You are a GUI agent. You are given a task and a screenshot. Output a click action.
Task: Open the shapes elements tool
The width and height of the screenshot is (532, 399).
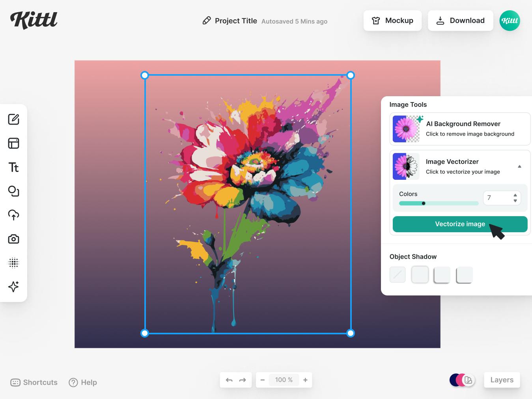click(14, 191)
